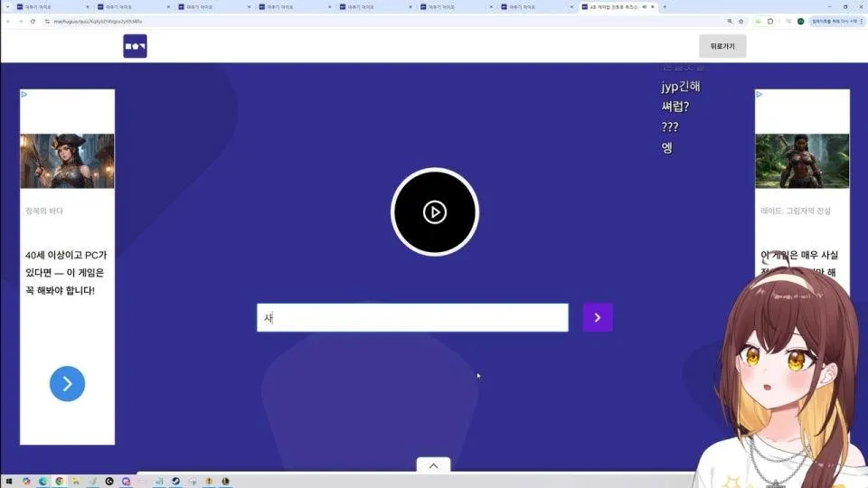The width and height of the screenshot is (868, 488).
Task: Open the Windows Start menu
Action: [x=9, y=482]
